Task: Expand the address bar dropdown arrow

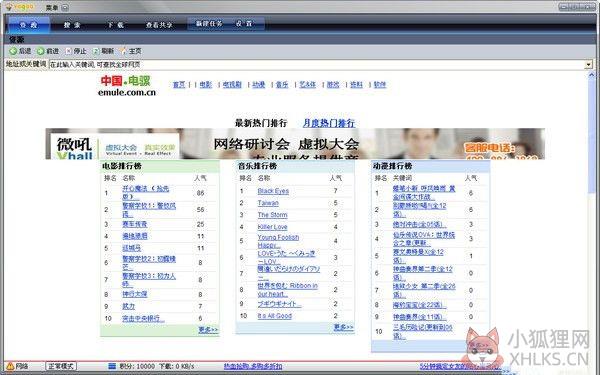Action: [x=589, y=64]
